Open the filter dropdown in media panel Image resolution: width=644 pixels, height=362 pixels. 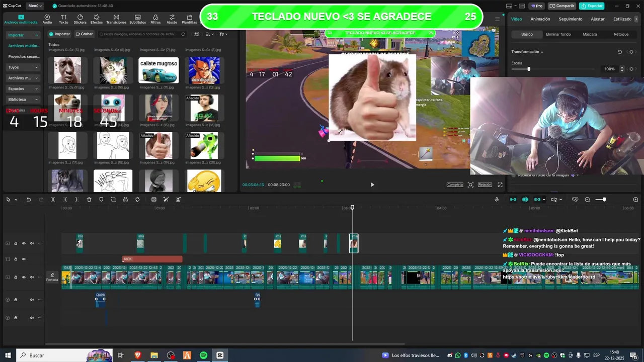(x=223, y=34)
